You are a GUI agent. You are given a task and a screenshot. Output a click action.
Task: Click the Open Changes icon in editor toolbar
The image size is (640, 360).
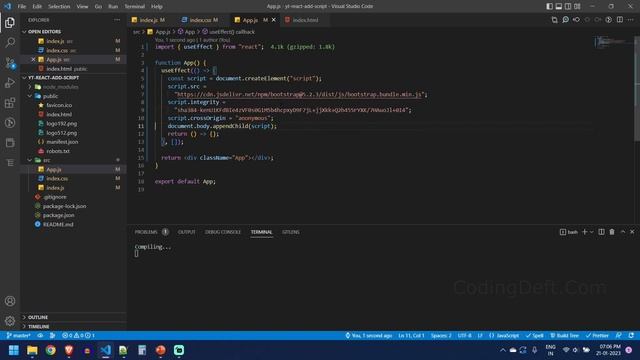(x=554, y=20)
